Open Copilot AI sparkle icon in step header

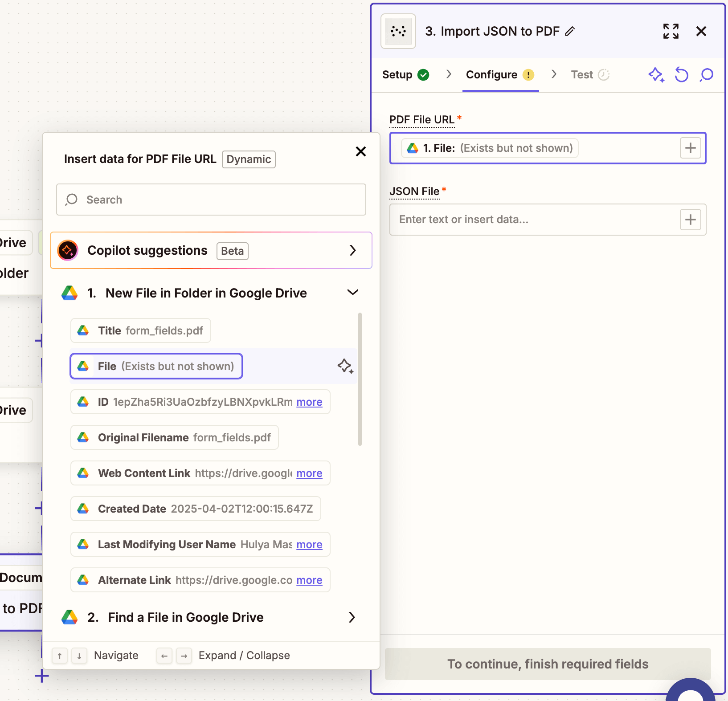click(x=656, y=75)
